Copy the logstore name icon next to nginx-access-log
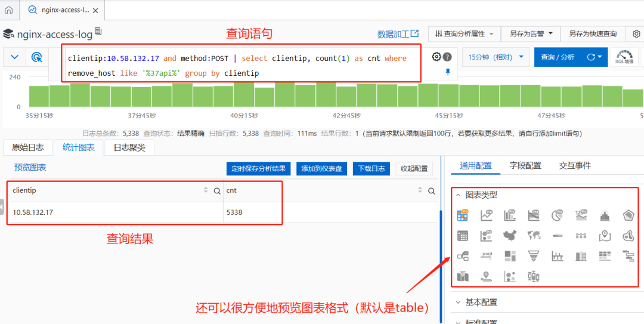The width and height of the screenshot is (644, 324). coord(98,32)
